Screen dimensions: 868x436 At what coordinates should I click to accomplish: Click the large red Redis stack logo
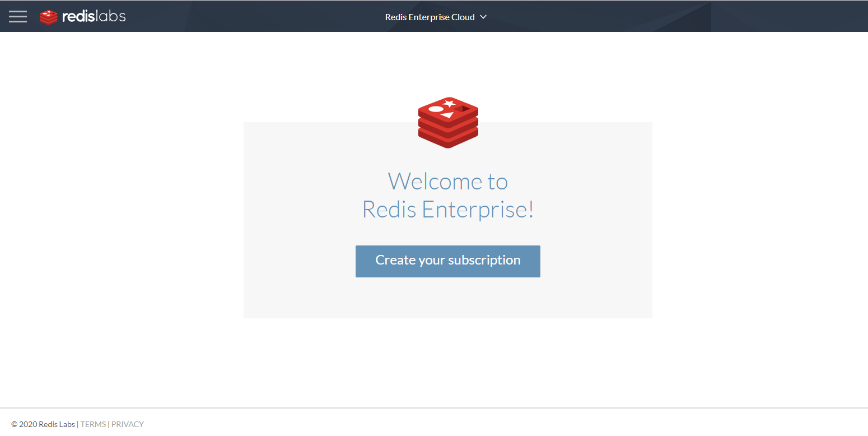pos(448,122)
